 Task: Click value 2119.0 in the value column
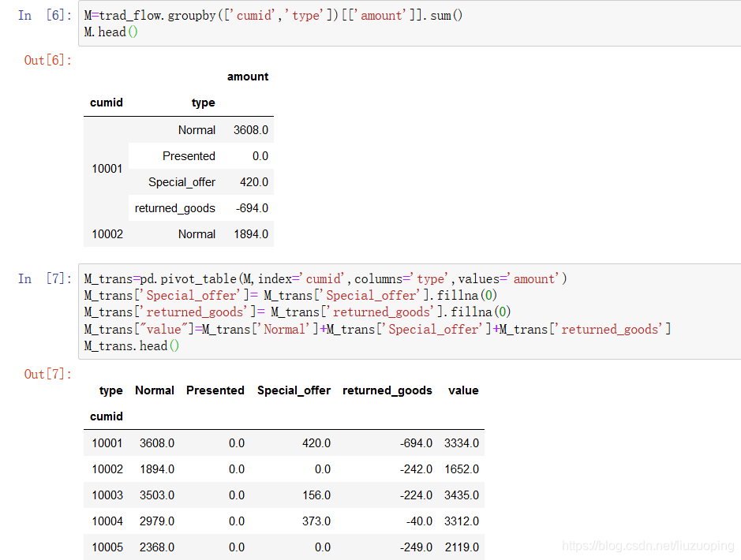(462, 547)
